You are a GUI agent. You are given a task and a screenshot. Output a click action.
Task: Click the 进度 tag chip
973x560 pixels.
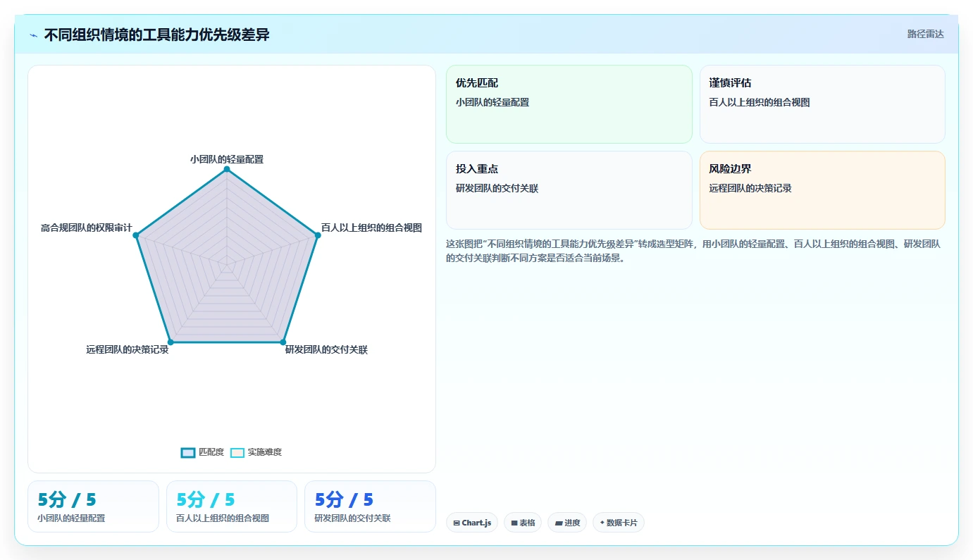pos(567,523)
